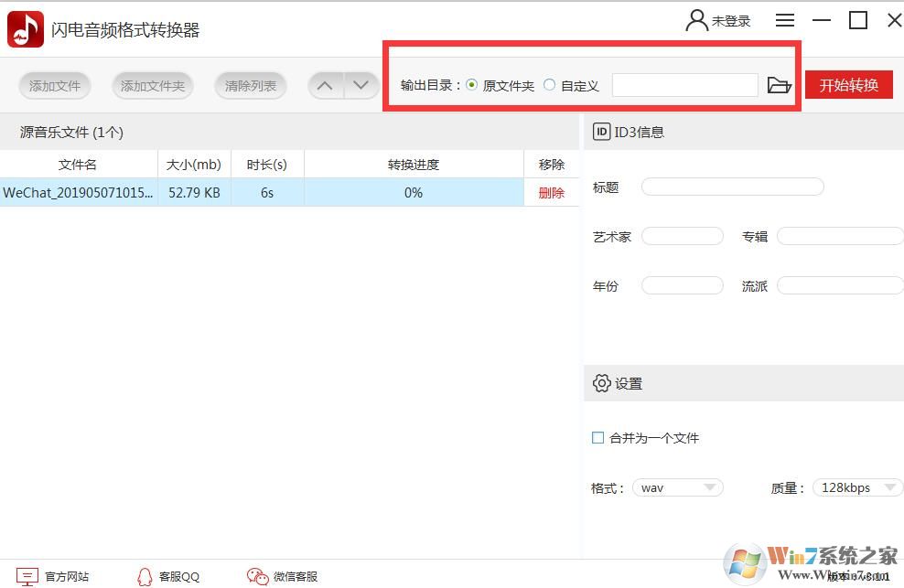Image resolution: width=904 pixels, height=588 pixels.
Task: Open the output directory folder browse icon
Action: 779,85
